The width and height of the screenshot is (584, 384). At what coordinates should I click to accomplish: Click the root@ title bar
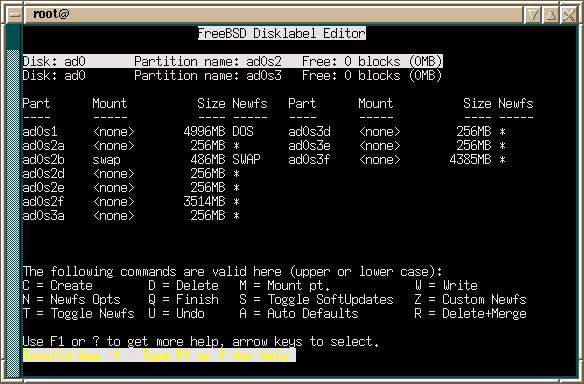(274, 15)
